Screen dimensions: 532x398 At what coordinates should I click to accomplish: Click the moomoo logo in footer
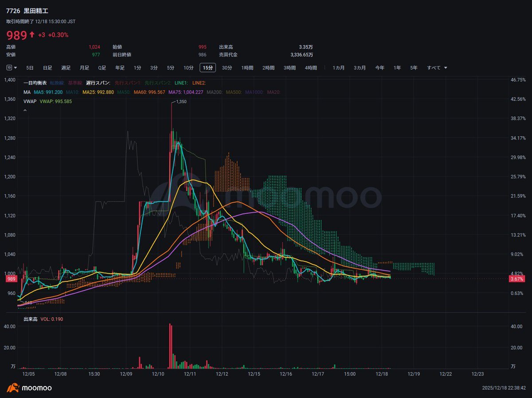tap(29, 388)
